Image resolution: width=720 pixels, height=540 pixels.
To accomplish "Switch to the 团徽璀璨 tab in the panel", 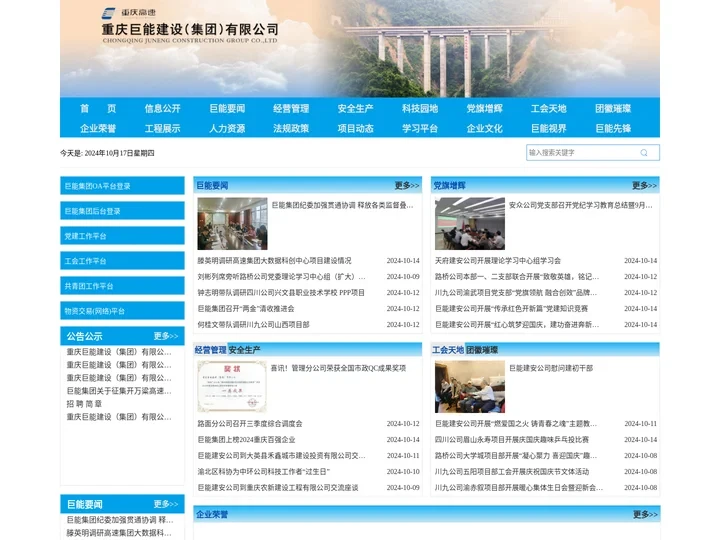I will pyautogui.click(x=483, y=350).
